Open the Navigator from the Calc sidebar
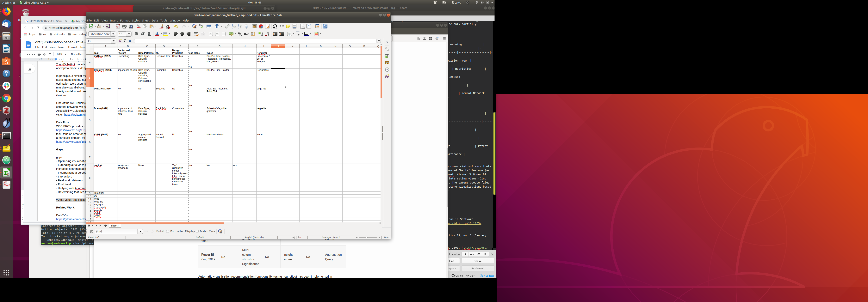This screenshot has height=302, width=868. [x=387, y=70]
